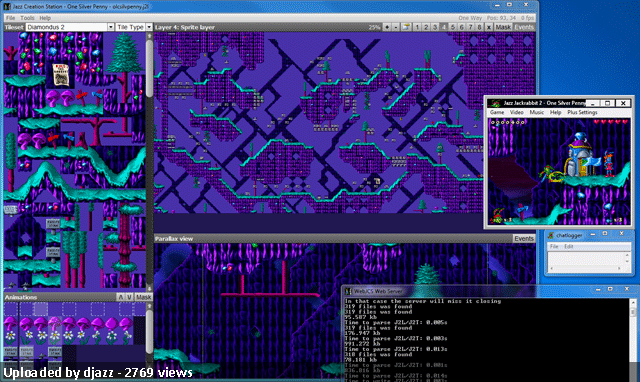Image resolution: width=640 pixels, height=382 pixels.
Task: Move animations panel up with arrow button
Action: [120, 297]
